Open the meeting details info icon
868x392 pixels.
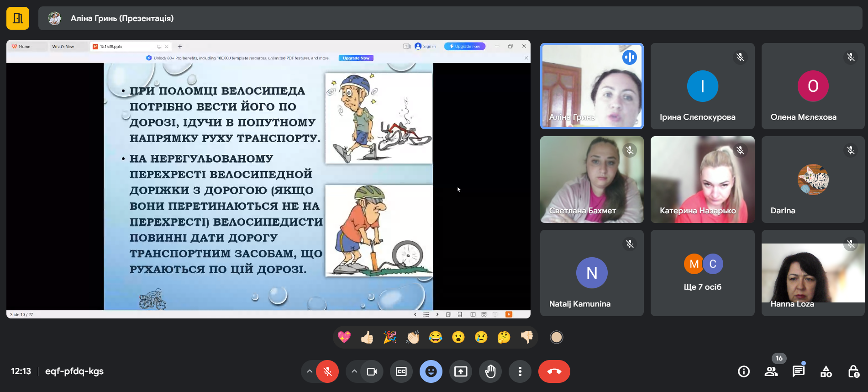[x=744, y=371]
